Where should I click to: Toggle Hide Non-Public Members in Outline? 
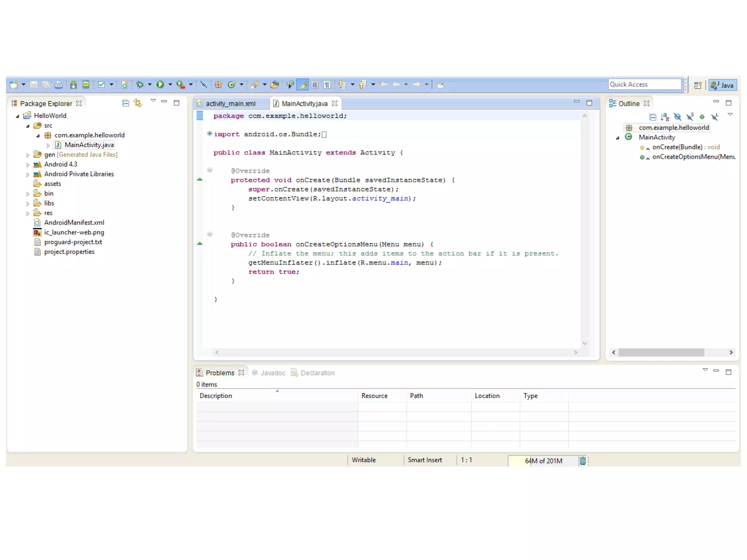[702, 117]
